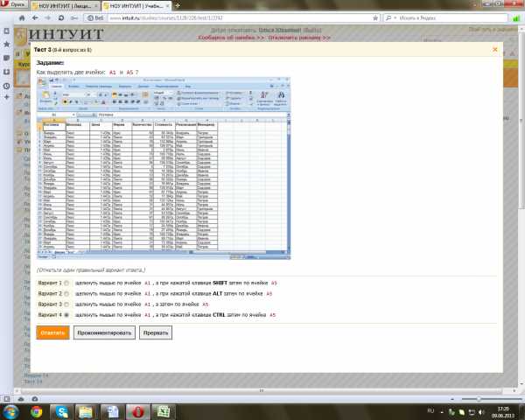Go back to previous page
Screen dimensions: 525x420
click(35, 18)
